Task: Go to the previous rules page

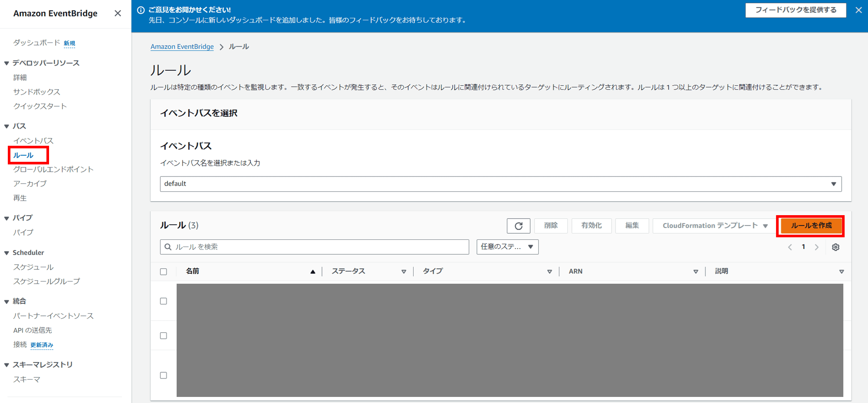Action: click(790, 247)
